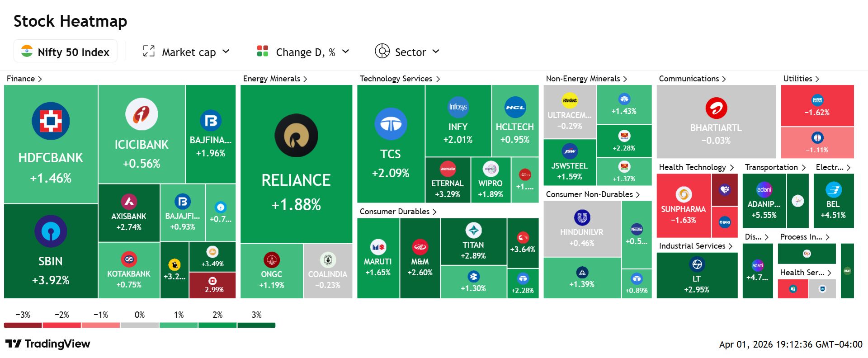Click the Sun Pharma logo
The height and width of the screenshot is (358, 868).
click(x=684, y=195)
